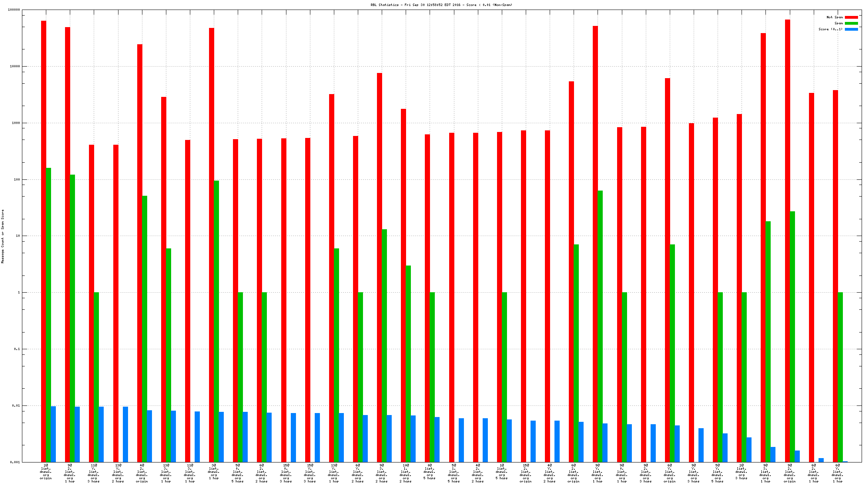Screen dimensions: 868x488
Task: Select the 'Not Spam' legend text
Action: tap(834, 17)
